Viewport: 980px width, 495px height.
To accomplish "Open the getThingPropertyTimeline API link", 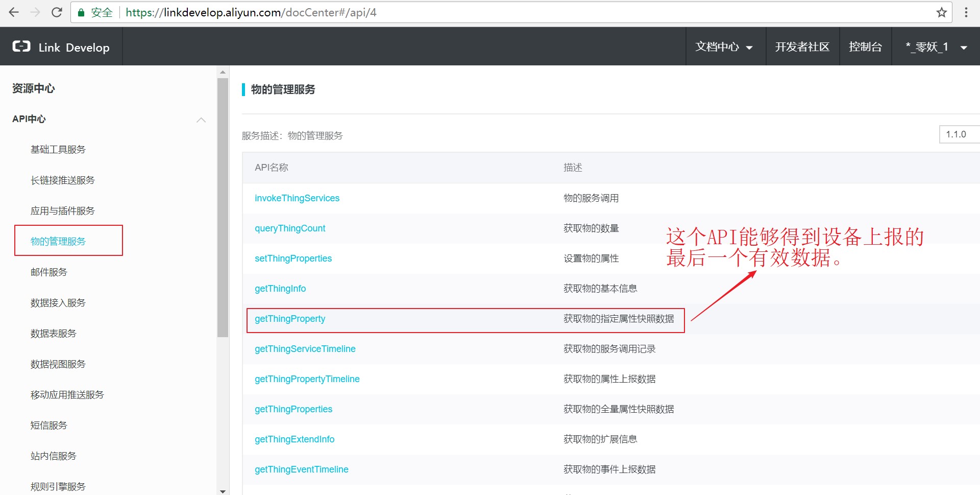I will coord(307,379).
